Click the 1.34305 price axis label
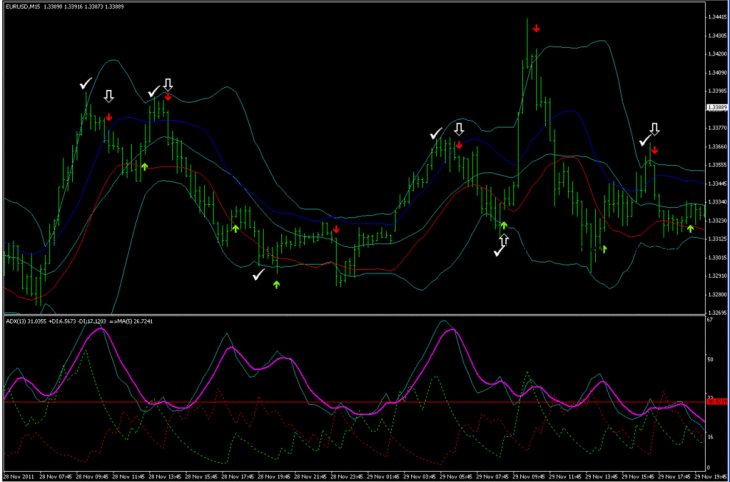Viewport: 730px width, 482px height. point(716,35)
